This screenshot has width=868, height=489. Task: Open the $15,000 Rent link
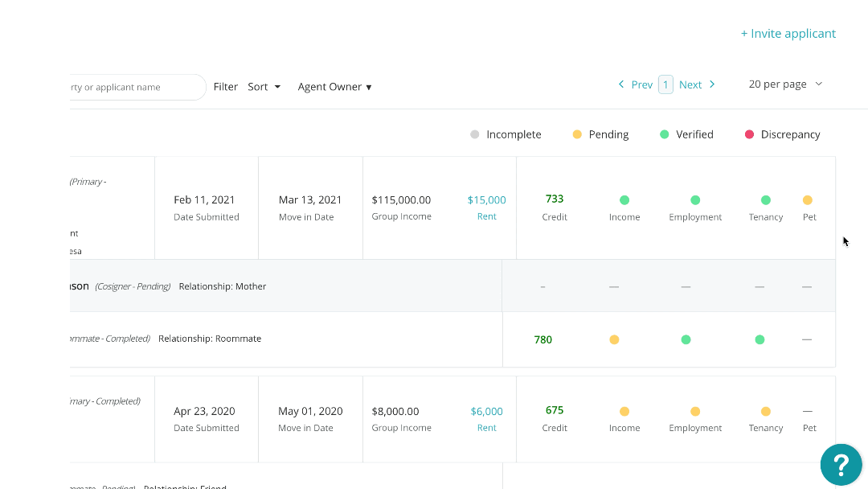point(486,200)
